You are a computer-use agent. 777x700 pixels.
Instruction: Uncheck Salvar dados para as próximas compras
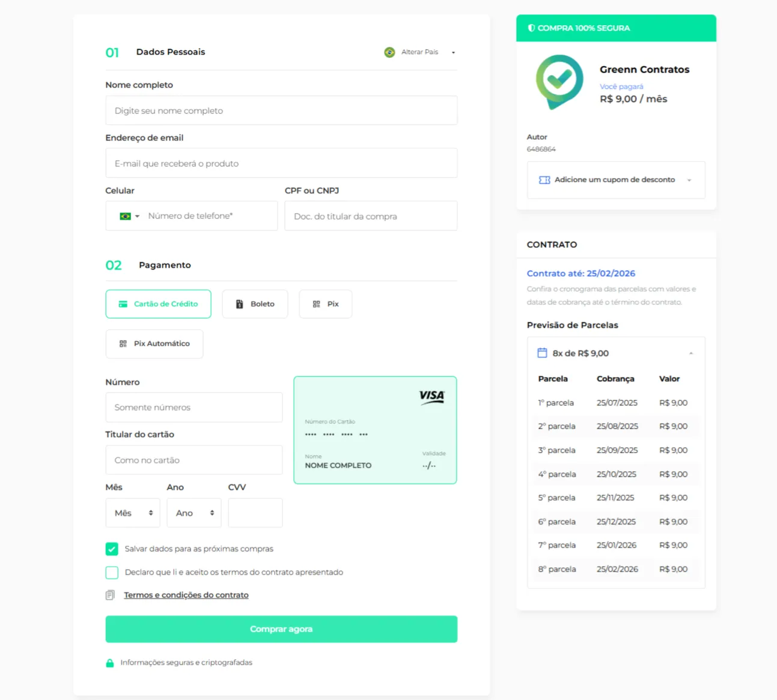coord(112,549)
